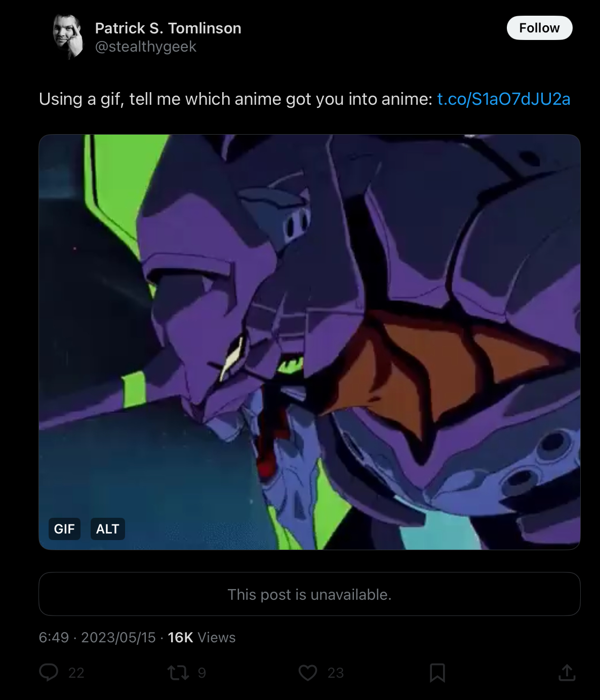
Task: Show the ALT image description
Action: pos(107,529)
